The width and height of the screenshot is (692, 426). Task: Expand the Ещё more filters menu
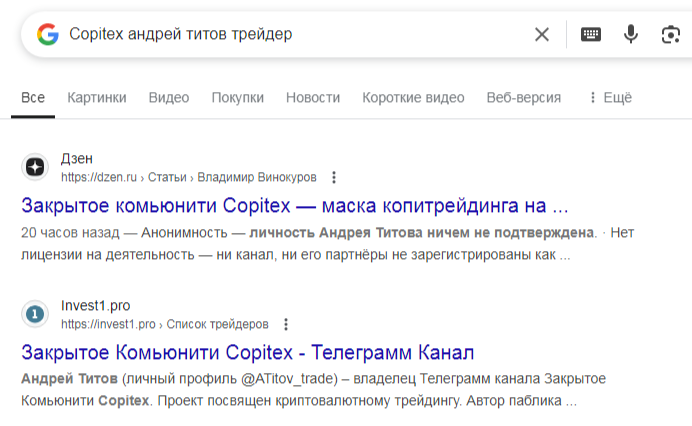click(610, 98)
